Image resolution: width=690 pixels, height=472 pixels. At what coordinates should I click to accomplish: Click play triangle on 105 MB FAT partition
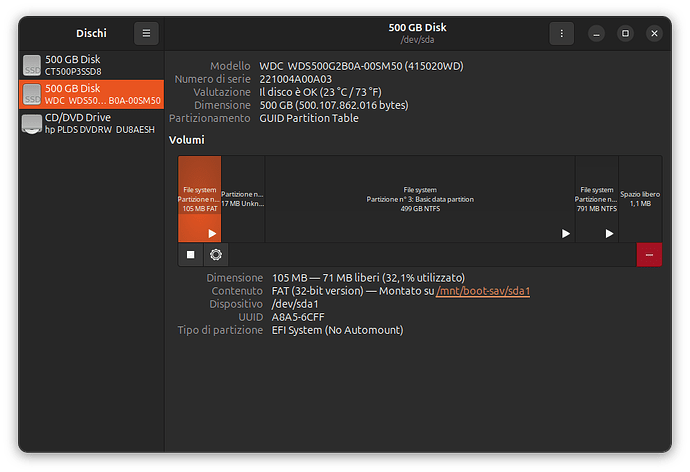pos(212,234)
